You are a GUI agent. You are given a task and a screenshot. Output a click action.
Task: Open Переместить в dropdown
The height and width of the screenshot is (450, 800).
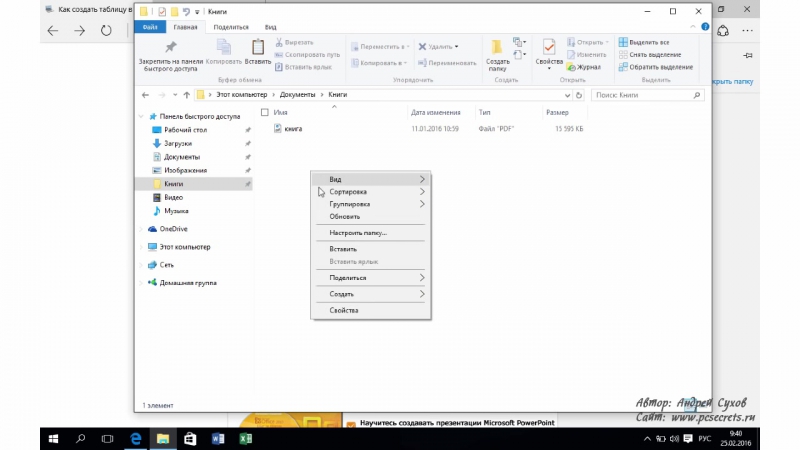pyautogui.click(x=381, y=46)
